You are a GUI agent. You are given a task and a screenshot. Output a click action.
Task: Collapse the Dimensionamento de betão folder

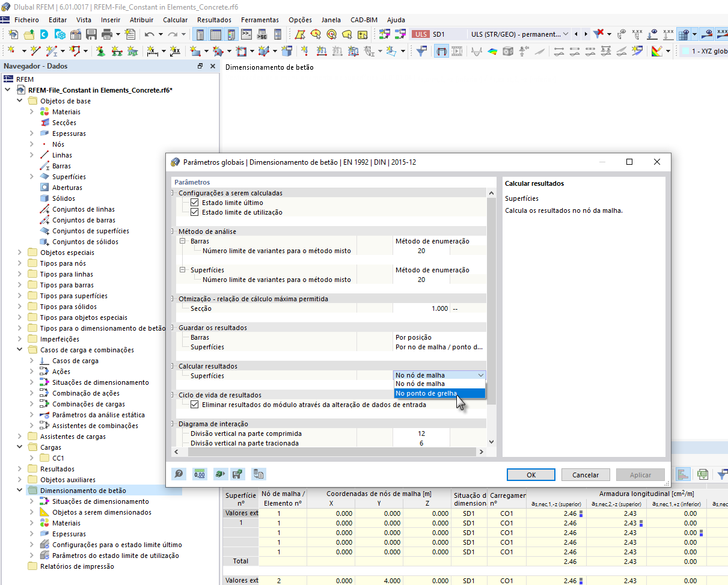tap(19, 491)
